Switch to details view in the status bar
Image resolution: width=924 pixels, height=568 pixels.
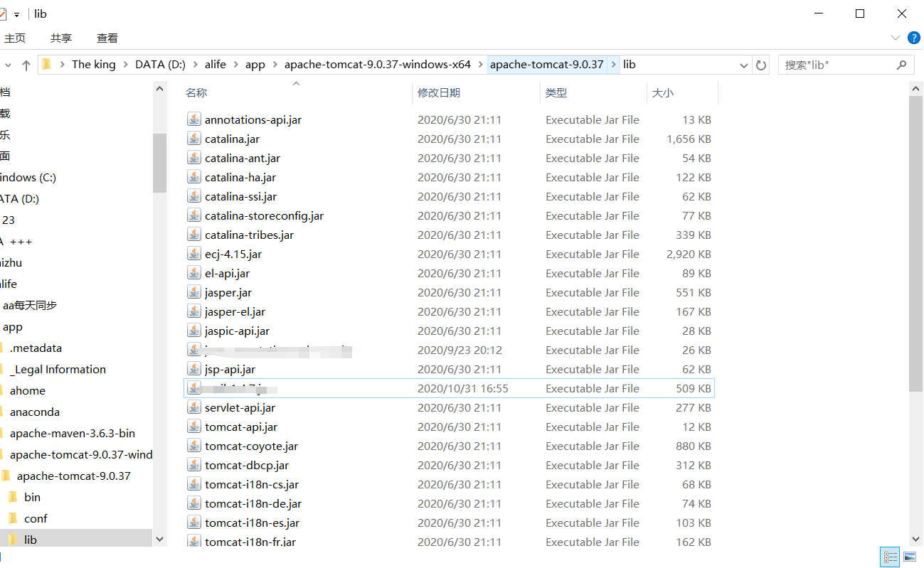click(890, 557)
